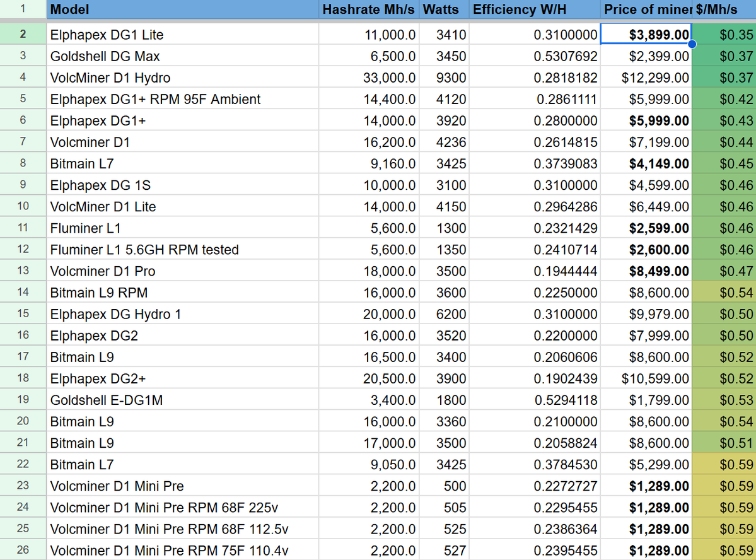Click the Elphapex DG2+ cell
The height and width of the screenshot is (560, 756).
coord(182,378)
